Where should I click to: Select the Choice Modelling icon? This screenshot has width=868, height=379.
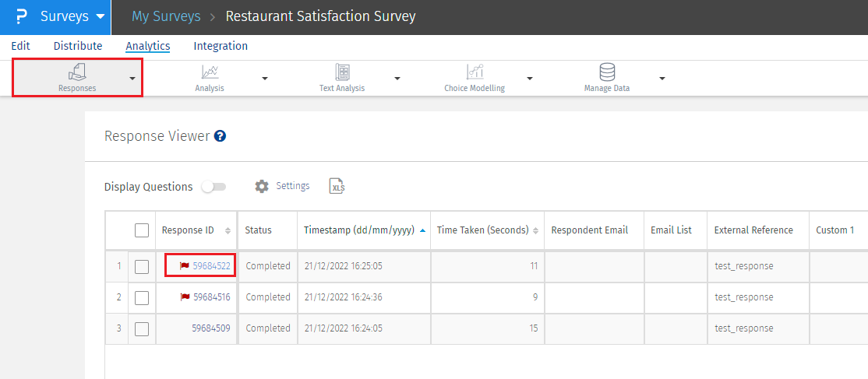[475, 72]
